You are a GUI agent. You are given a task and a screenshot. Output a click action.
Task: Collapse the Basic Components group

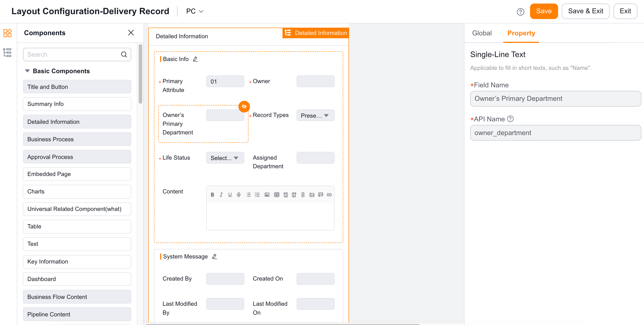pyautogui.click(x=27, y=71)
